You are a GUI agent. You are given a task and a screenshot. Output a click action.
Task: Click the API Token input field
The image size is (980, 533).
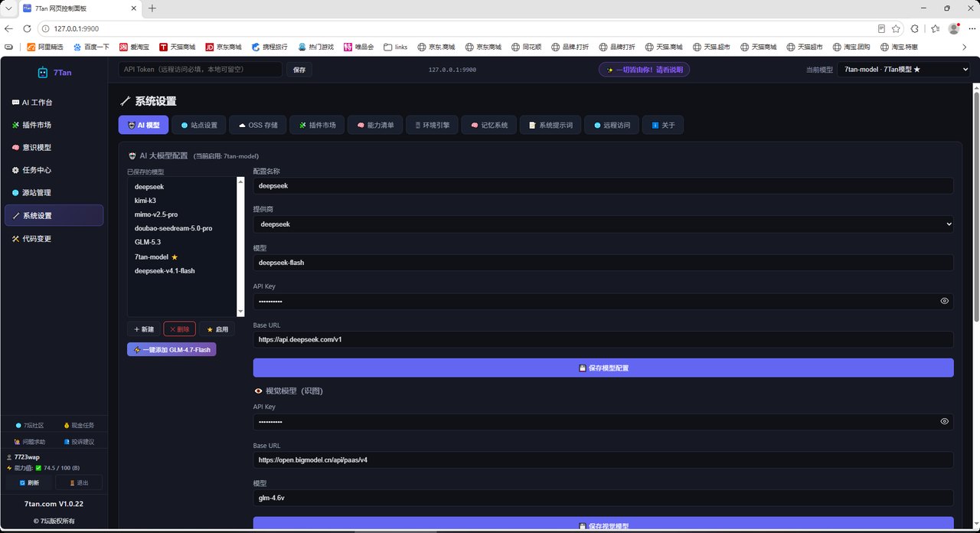pos(200,69)
